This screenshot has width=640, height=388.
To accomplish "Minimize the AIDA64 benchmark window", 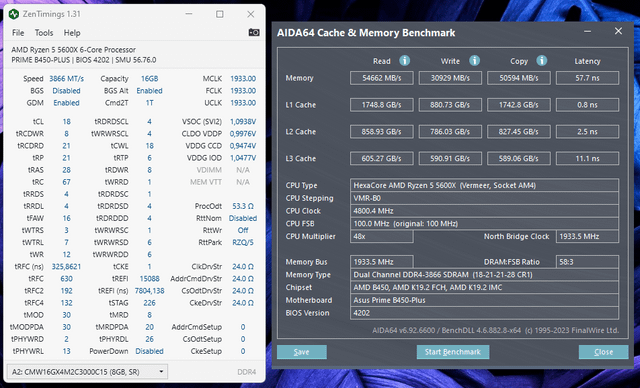I will pos(588,32).
